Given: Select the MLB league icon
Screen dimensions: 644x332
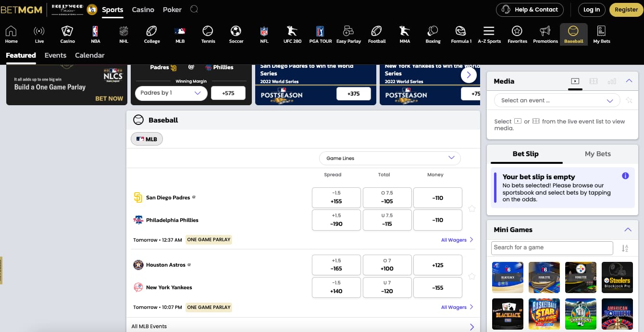Looking at the screenshot, I should coord(180,35).
